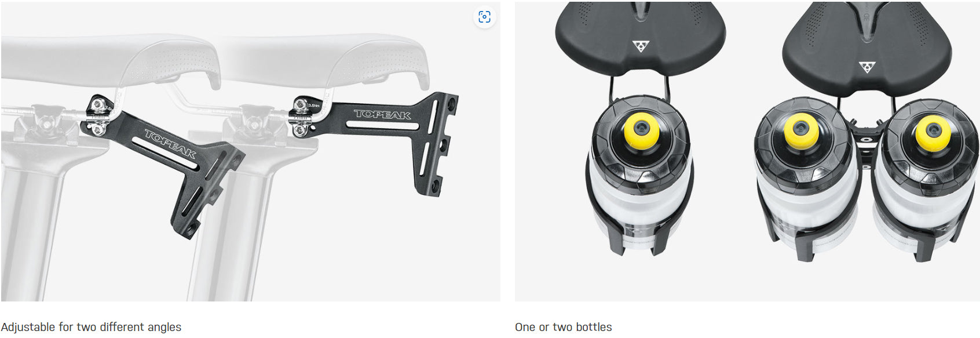This screenshot has height=338, width=980.
Task: Click the saddle clamp of angled bracket
Action: pyautogui.click(x=99, y=117)
